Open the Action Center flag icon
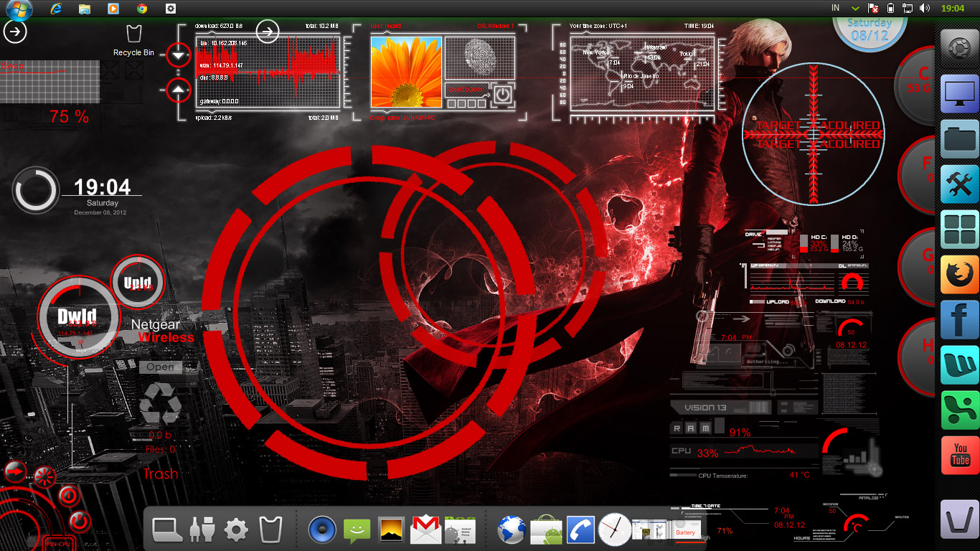This screenshot has width=980, height=551. 874,9
